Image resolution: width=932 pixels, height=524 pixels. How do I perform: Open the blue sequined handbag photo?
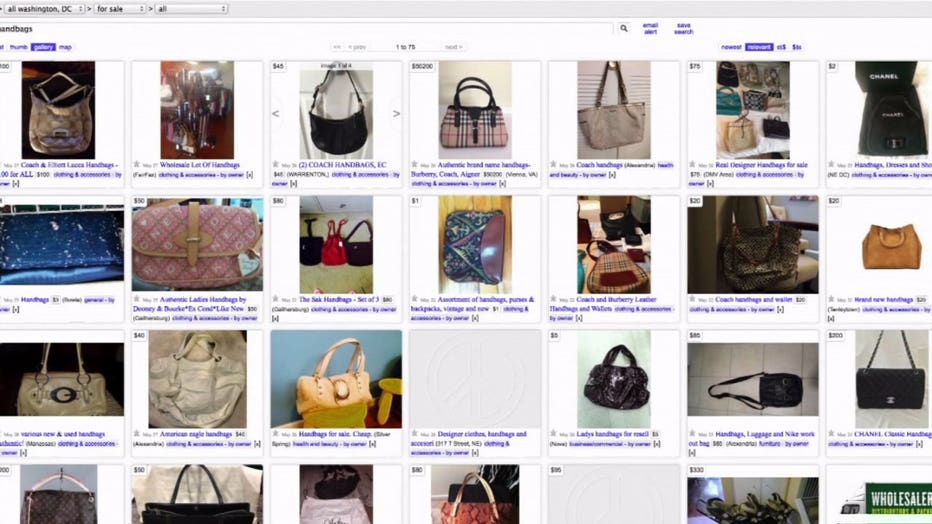[x=62, y=245]
